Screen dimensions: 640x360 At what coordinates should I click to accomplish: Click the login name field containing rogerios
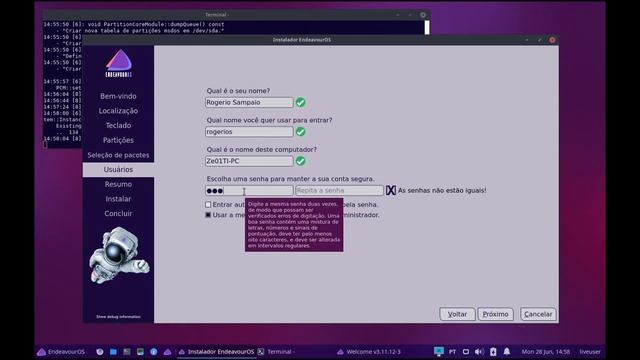pos(249,132)
